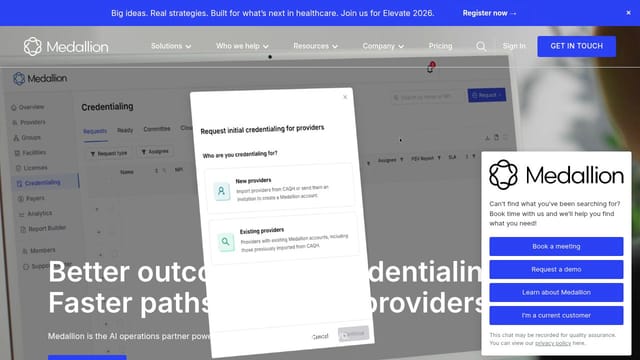Viewport: 640px width, 360px height.
Task: Expand the Resources menu
Action: (x=316, y=46)
